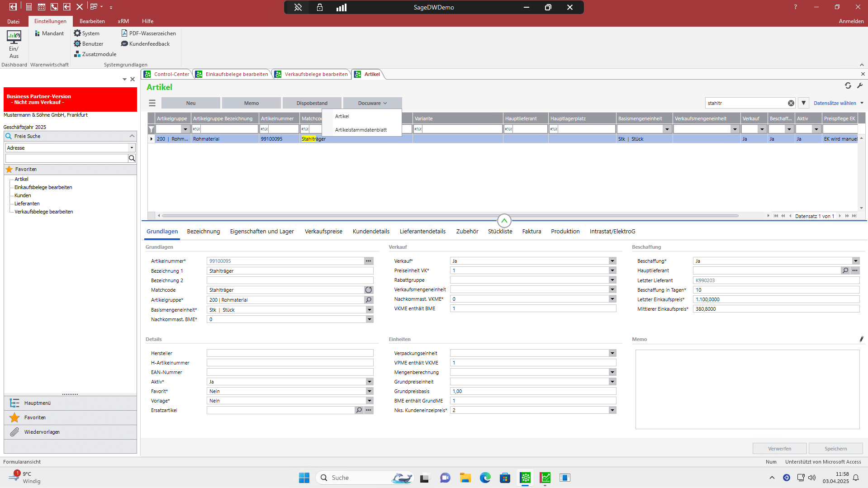This screenshot has width=868, height=488.
Task: Open the PDF-Wasserzeichen settings
Action: tap(148, 33)
